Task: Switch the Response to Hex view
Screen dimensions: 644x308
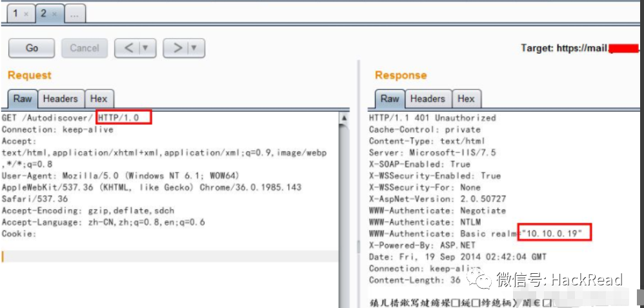Action: coord(466,99)
